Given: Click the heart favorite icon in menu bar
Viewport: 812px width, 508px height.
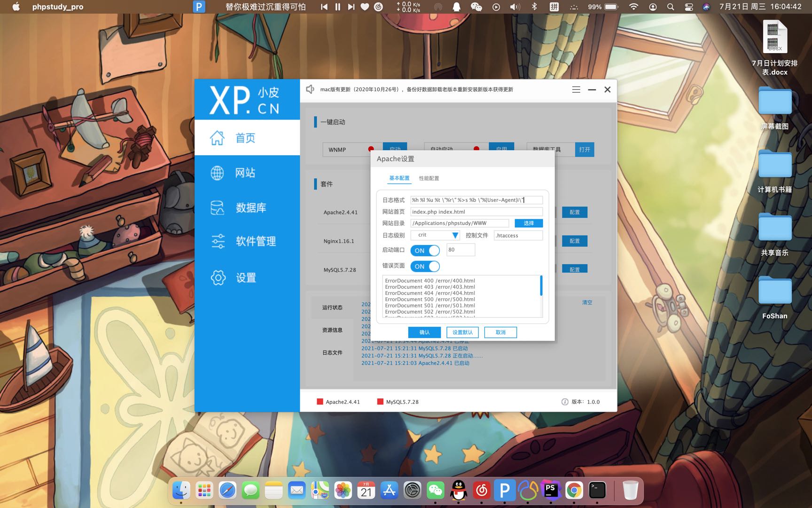Looking at the screenshot, I should (x=365, y=7).
